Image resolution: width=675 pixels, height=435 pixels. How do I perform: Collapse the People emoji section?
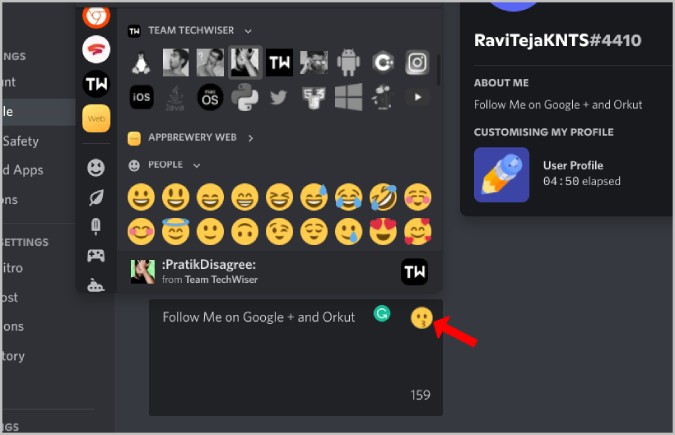pos(197,165)
